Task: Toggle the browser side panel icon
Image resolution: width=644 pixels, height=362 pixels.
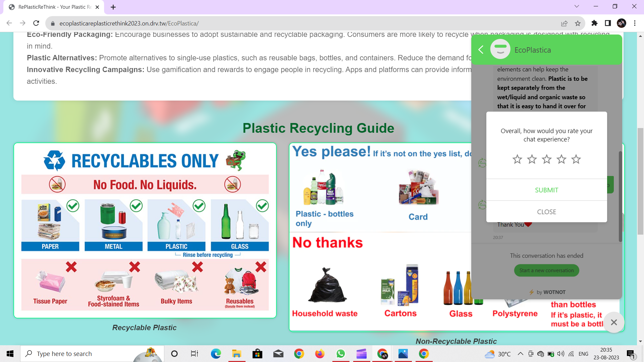Action: [x=608, y=23]
